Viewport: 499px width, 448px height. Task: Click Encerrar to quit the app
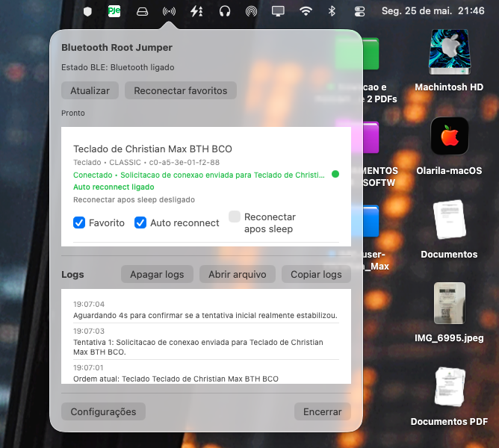coord(323,411)
